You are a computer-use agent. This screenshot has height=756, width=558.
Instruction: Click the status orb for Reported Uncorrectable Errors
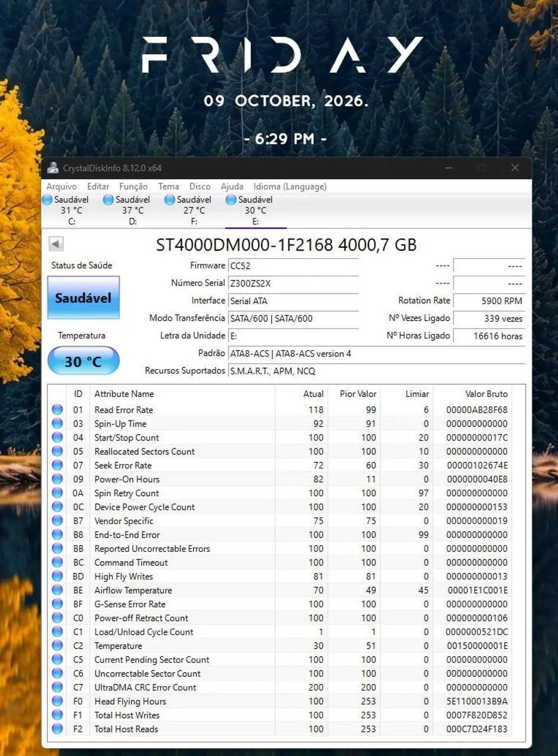(x=57, y=548)
